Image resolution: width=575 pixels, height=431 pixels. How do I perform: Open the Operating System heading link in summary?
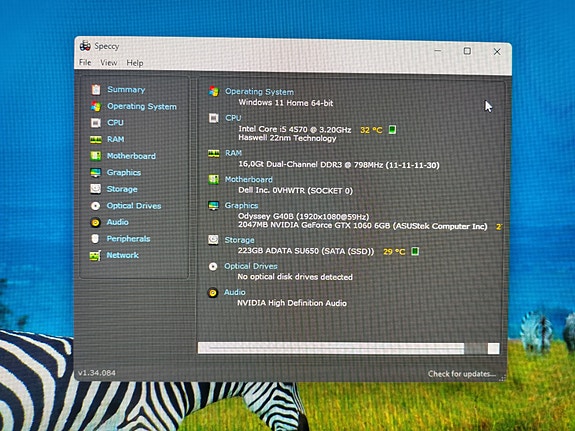(x=259, y=92)
